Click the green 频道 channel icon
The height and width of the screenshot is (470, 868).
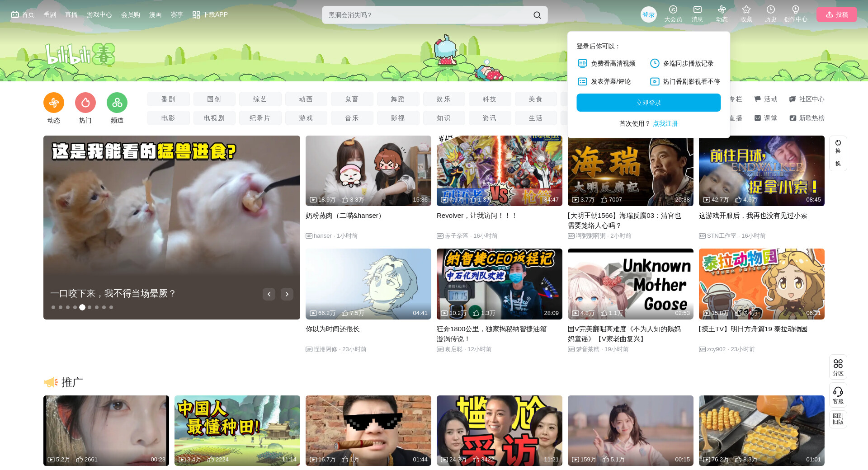117,103
